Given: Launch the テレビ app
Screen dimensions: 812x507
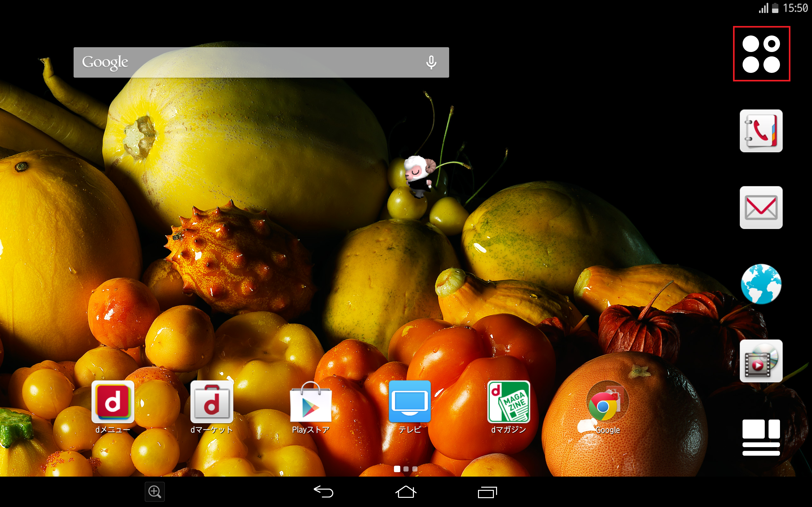Looking at the screenshot, I should (x=409, y=402).
